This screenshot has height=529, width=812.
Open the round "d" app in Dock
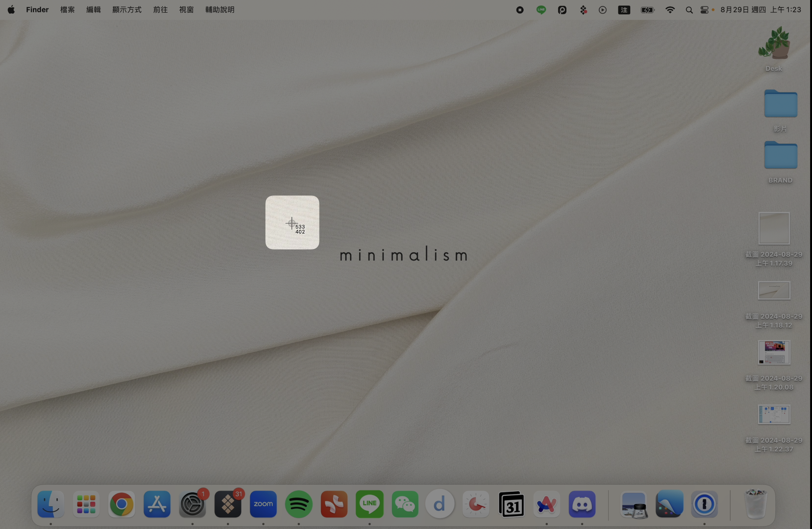click(440, 504)
